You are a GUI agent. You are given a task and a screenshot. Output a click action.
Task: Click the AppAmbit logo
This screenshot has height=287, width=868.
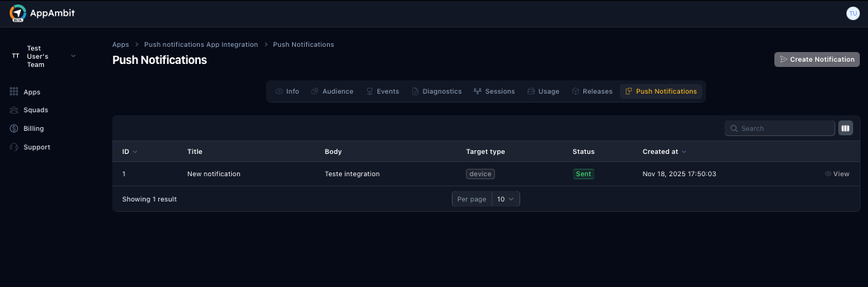click(42, 13)
